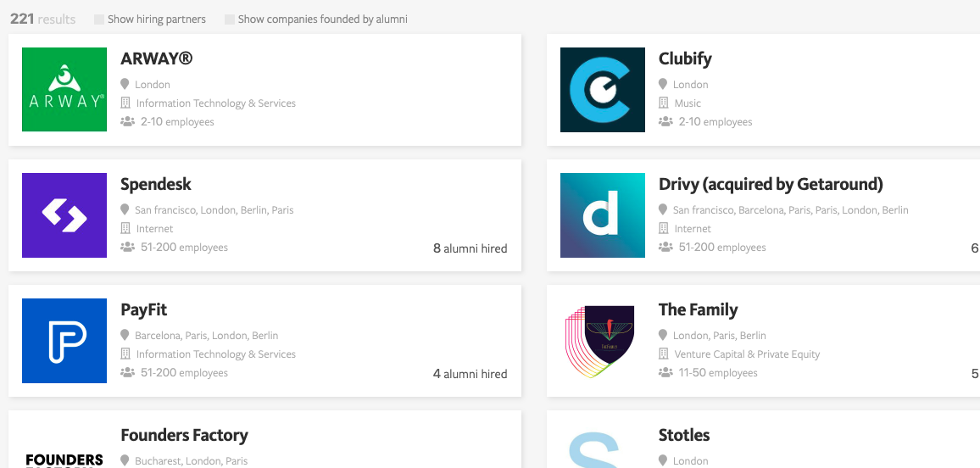Viewport: 980px width, 468px height.
Task: Click '8 alumni hired' on Spendesk card
Action: (x=470, y=248)
